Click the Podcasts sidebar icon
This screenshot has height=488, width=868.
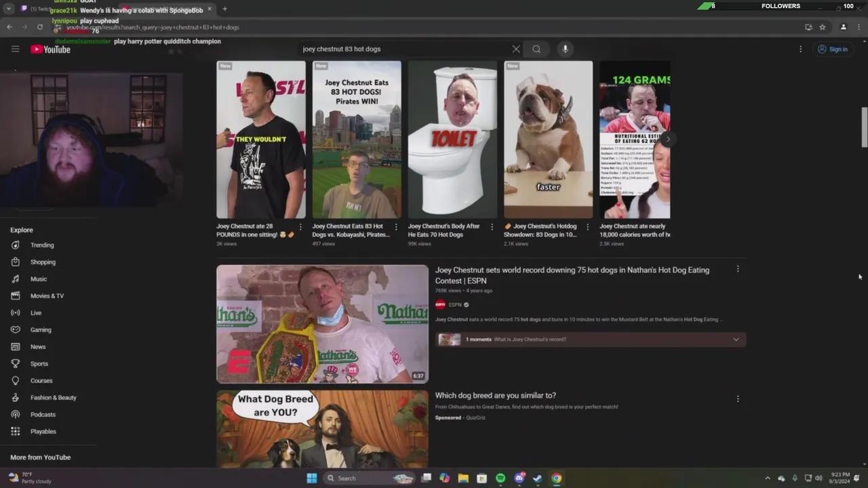pyautogui.click(x=16, y=414)
